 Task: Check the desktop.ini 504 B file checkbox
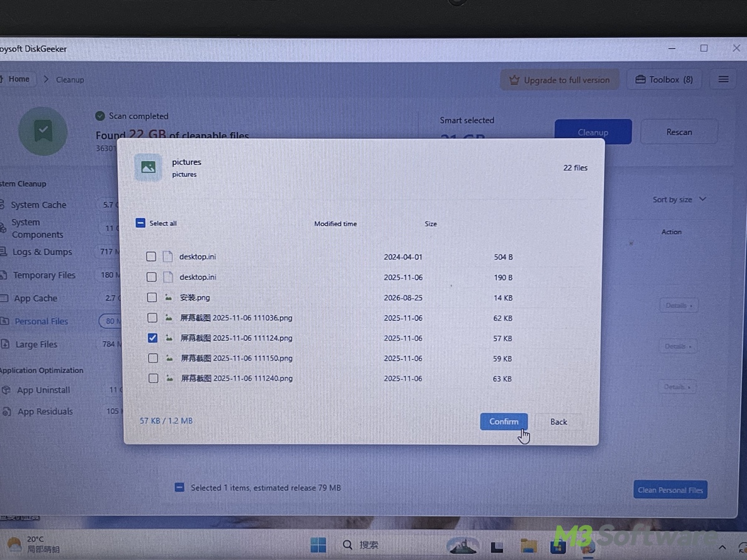click(x=151, y=256)
